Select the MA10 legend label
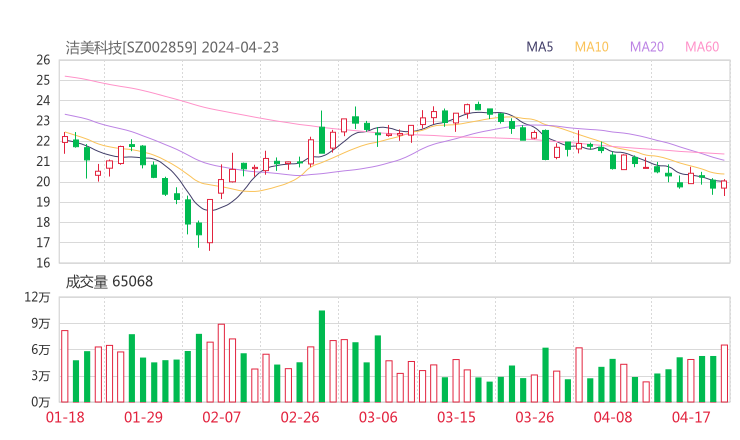 (x=591, y=47)
